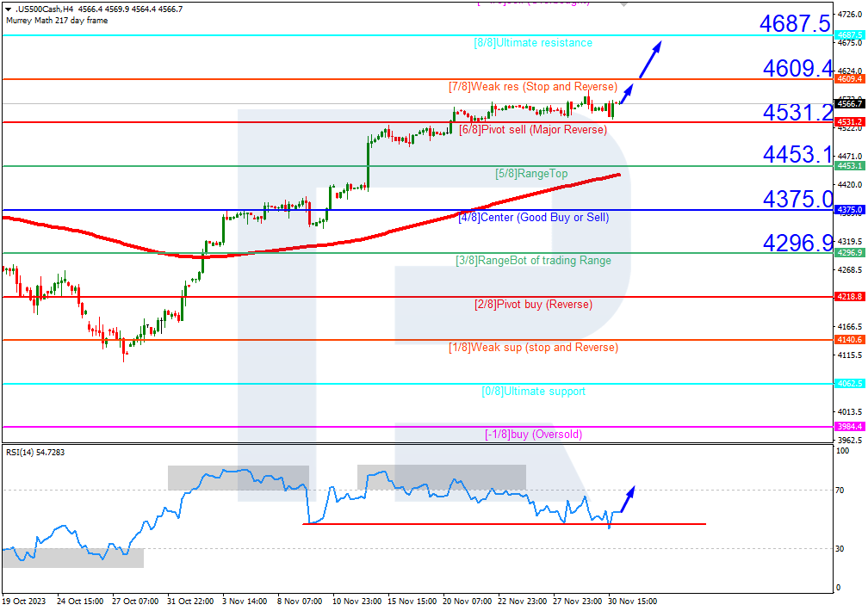This screenshot has height=611, width=868.
Task: Click the 4726.0 price scale label
Action: (x=850, y=14)
